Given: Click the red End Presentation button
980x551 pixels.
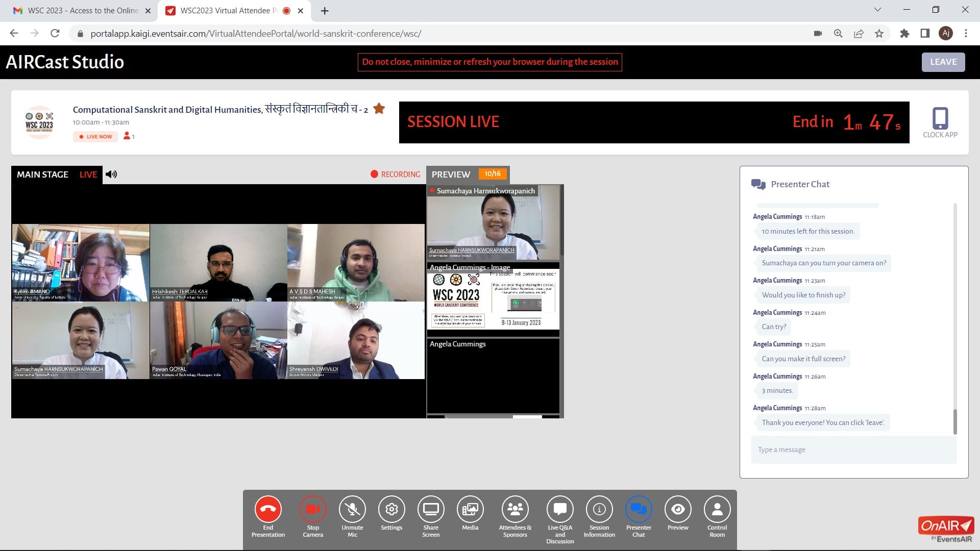Looking at the screenshot, I should 268,509.
